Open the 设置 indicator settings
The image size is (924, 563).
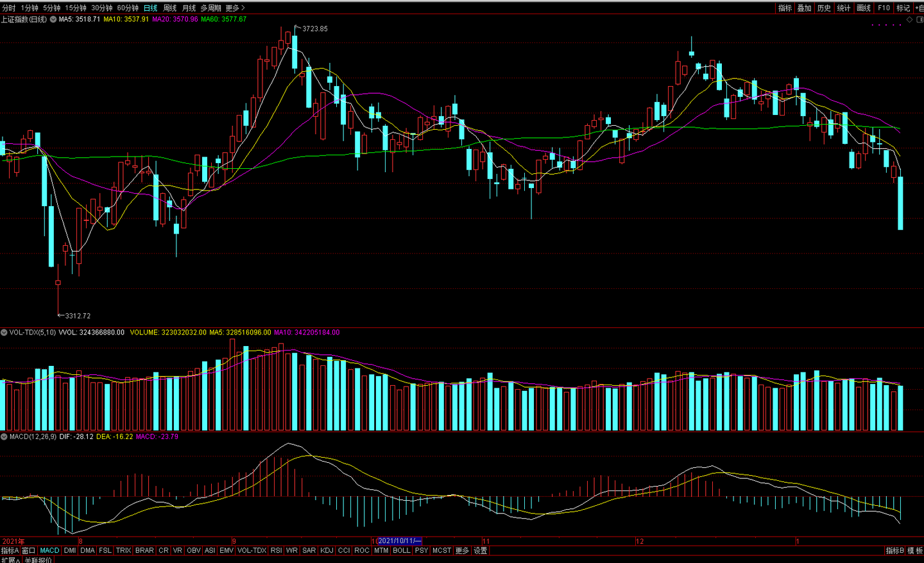[x=481, y=551]
